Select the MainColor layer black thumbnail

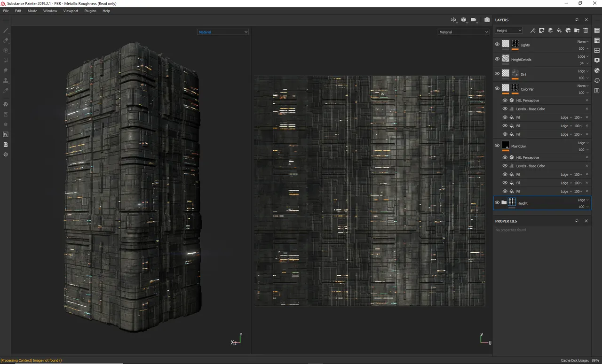pos(506,145)
